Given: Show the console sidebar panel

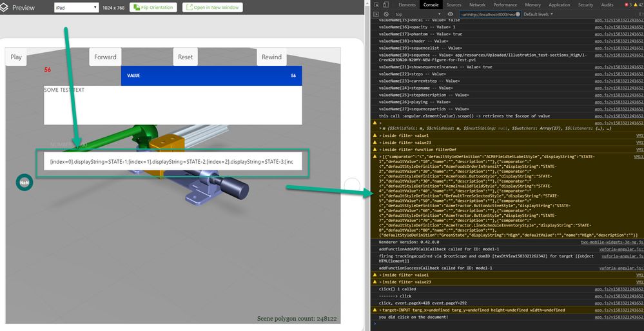Looking at the screenshot, I should (375, 14).
